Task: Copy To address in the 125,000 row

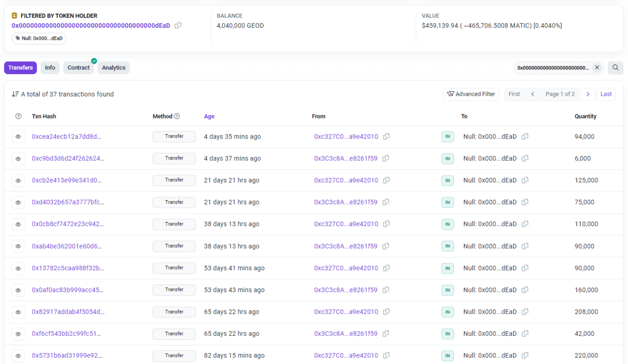Action: pyautogui.click(x=525, y=180)
